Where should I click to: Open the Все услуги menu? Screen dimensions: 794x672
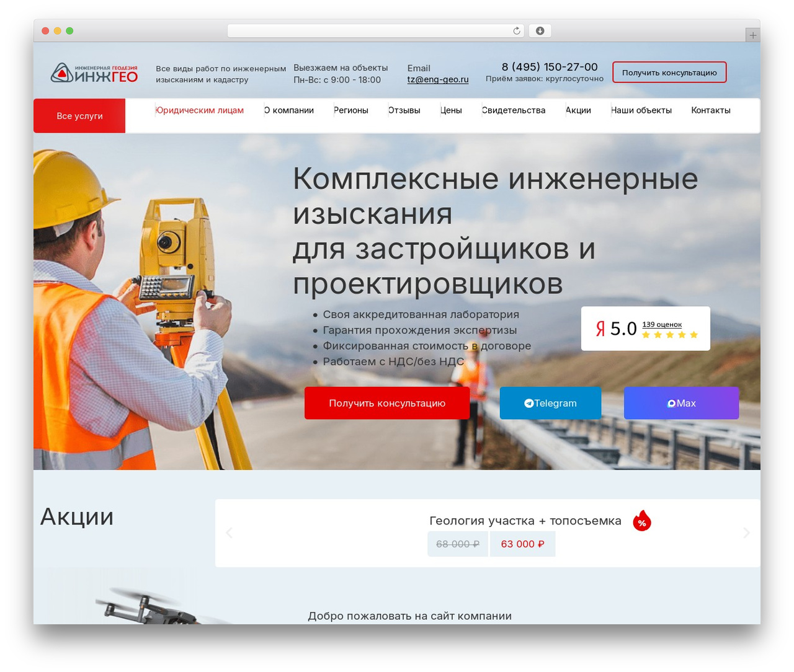coord(79,116)
